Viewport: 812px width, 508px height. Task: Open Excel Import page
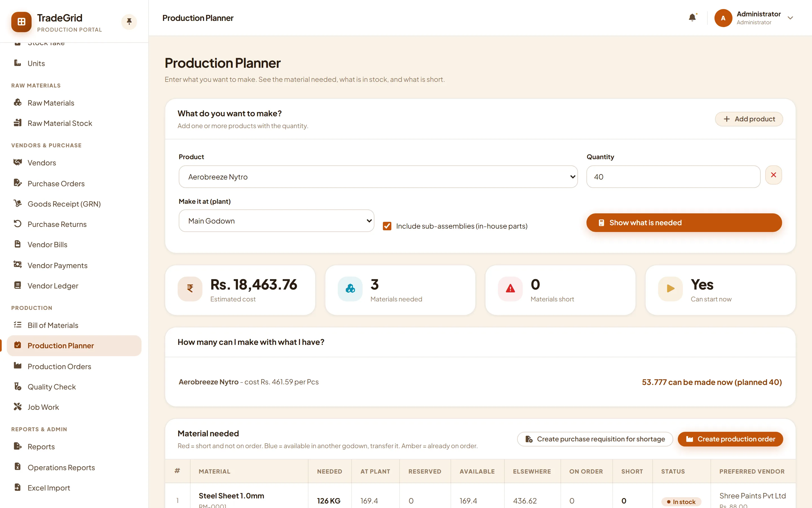click(x=74, y=488)
